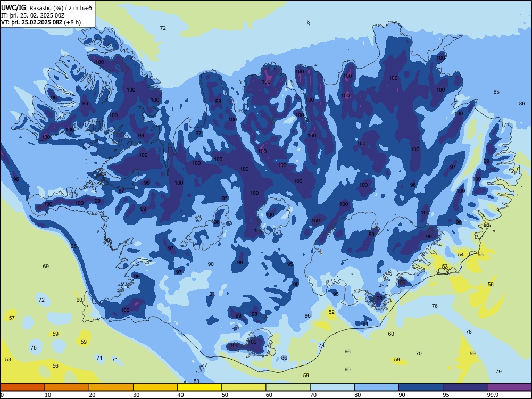
Task: Click the bright yellow 40–50 legend swatch
Action: [x=199, y=387]
